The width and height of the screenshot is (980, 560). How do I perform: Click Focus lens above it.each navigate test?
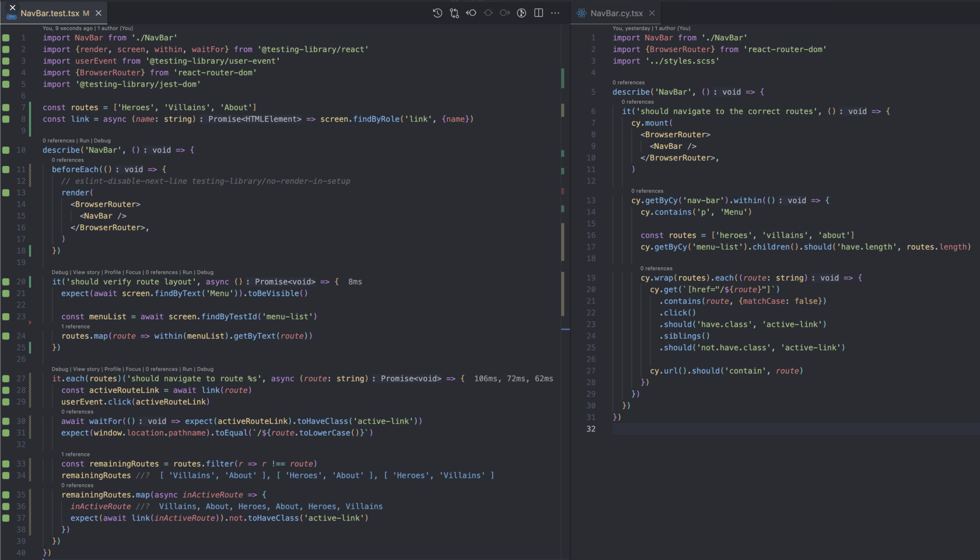click(133, 369)
